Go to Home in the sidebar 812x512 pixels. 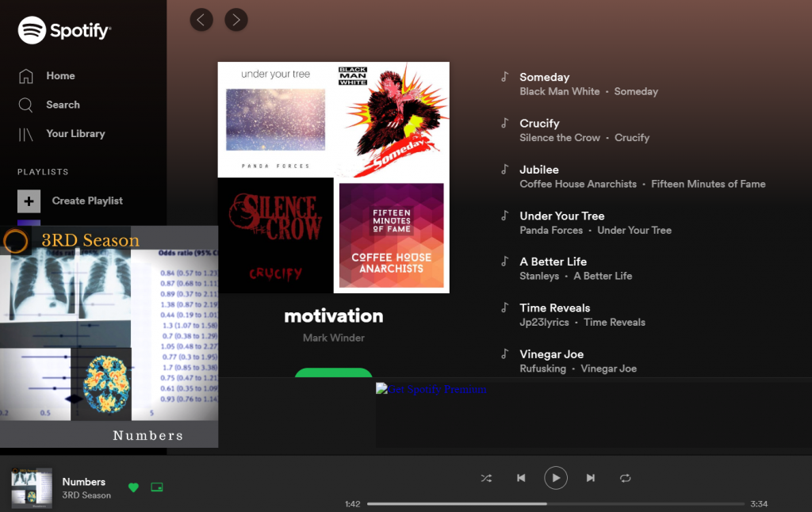[60, 75]
